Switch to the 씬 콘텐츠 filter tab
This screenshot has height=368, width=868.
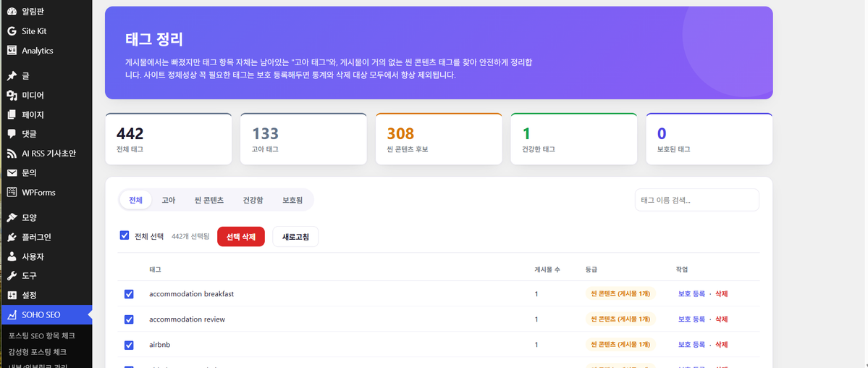[x=209, y=200]
